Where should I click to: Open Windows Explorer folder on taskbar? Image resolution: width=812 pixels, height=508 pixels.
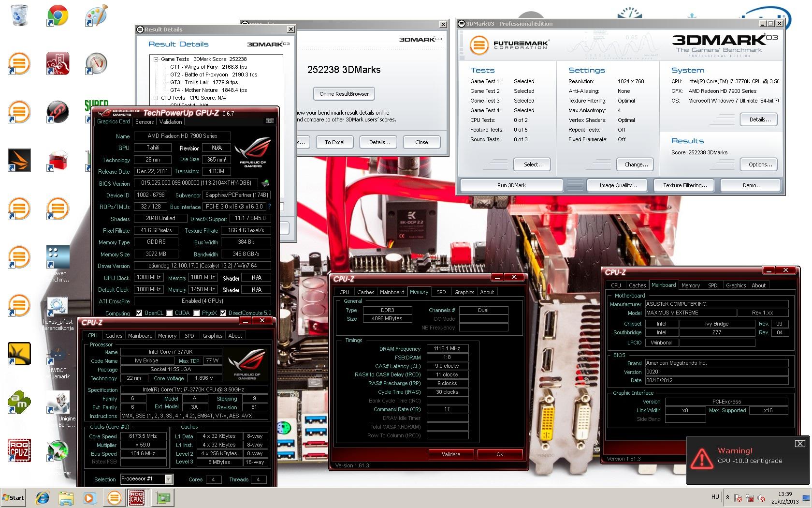(66, 497)
